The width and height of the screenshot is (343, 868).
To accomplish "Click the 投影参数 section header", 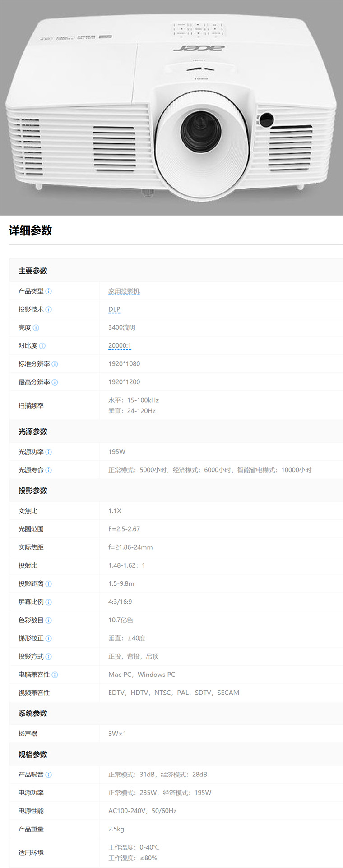I will (x=33, y=491).
